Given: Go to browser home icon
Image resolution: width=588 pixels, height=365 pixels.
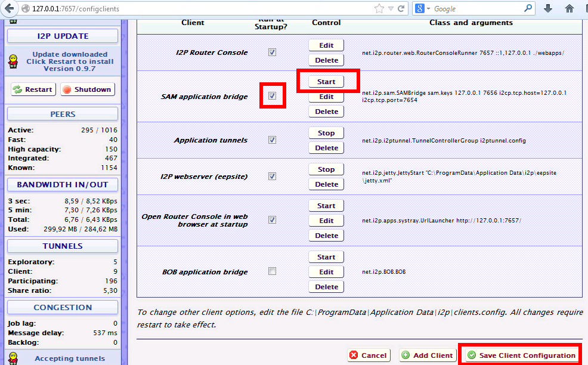Looking at the screenshot, I should pos(570,9).
